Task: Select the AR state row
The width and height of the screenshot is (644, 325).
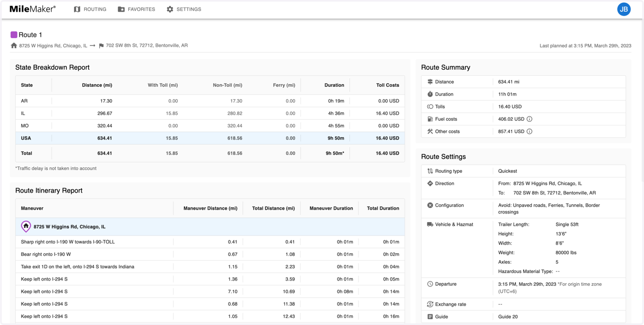Action: point(210,101)
